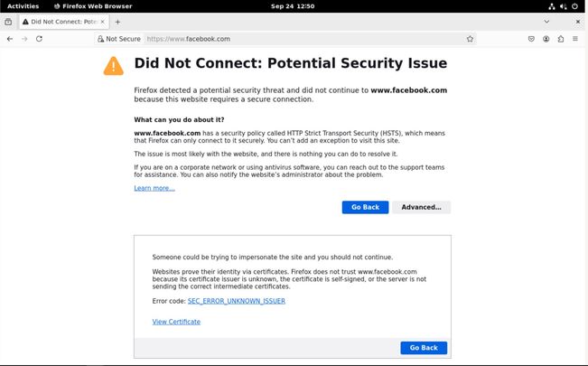The height and width of the screenshot is (366, 588).
Task: Open a new tab with plus button
Action: point(117,21)
